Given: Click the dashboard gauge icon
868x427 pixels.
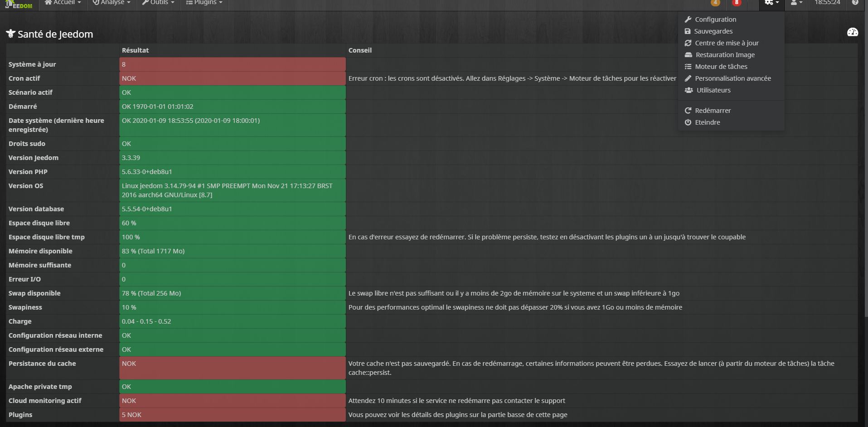Looking at the screenshot, I should point(853,32).
